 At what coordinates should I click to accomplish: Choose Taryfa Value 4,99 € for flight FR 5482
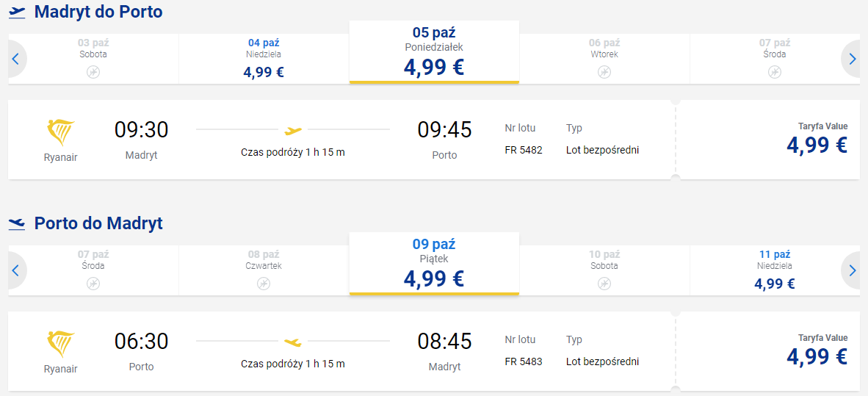817,140
